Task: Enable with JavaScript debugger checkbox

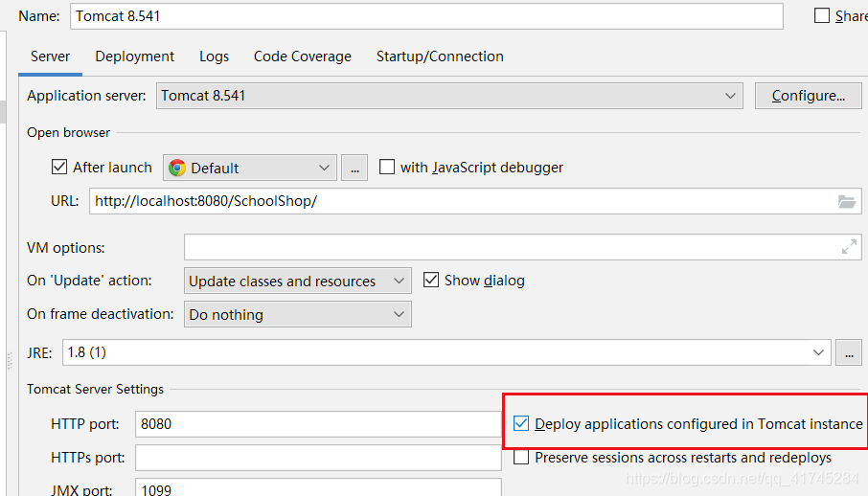Action: [387, 167]
